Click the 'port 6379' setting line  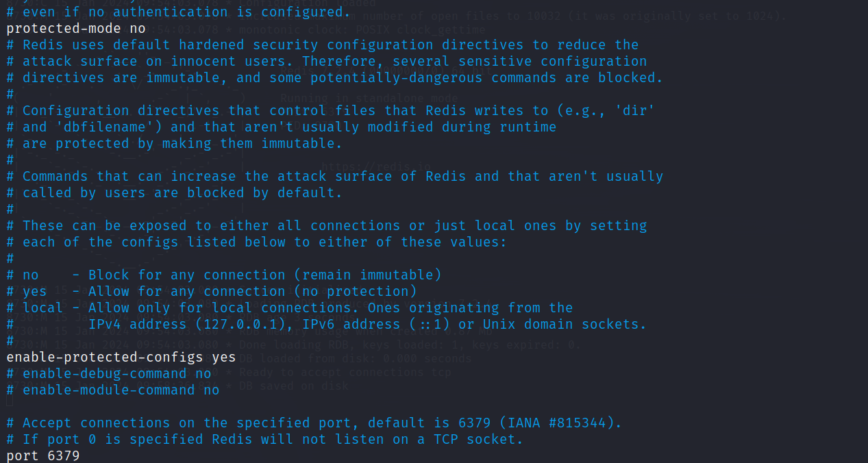[x=43, y=455]
